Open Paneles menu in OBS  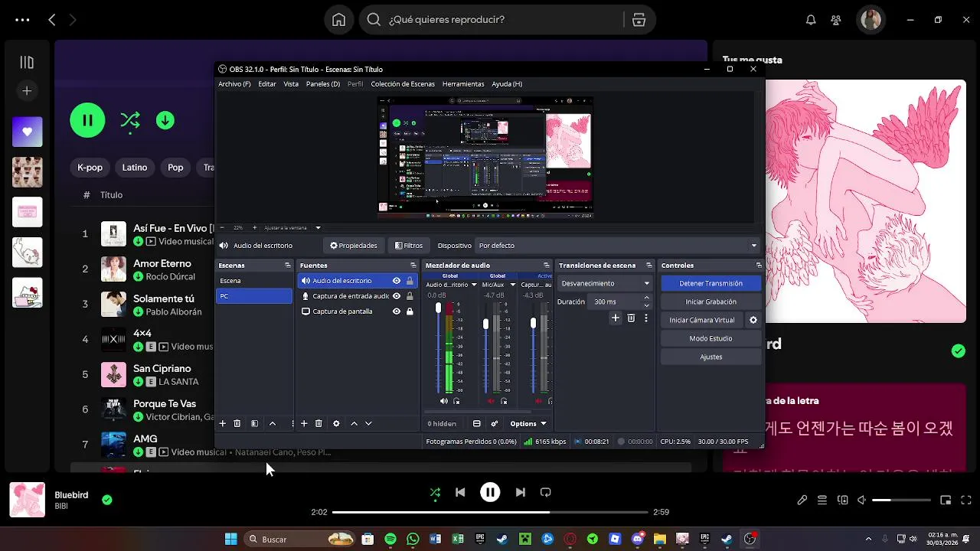323,84
